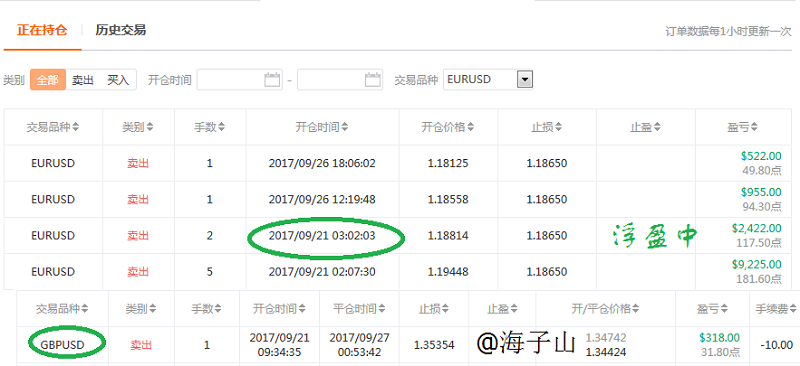The image size is (800, 366).
Task: Click open price 1.18558
Action: pos(448,199)
